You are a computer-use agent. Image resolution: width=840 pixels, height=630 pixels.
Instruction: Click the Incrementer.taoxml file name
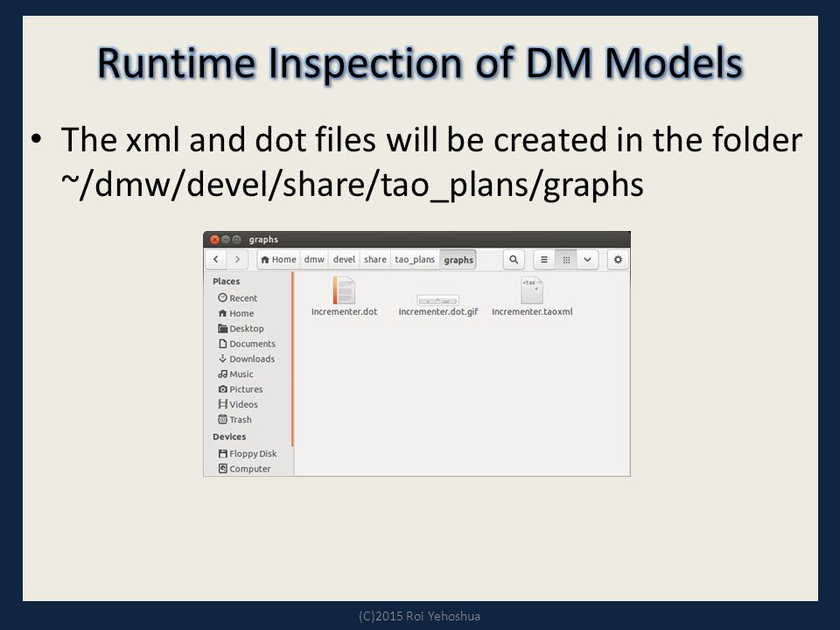click(532, 311)
